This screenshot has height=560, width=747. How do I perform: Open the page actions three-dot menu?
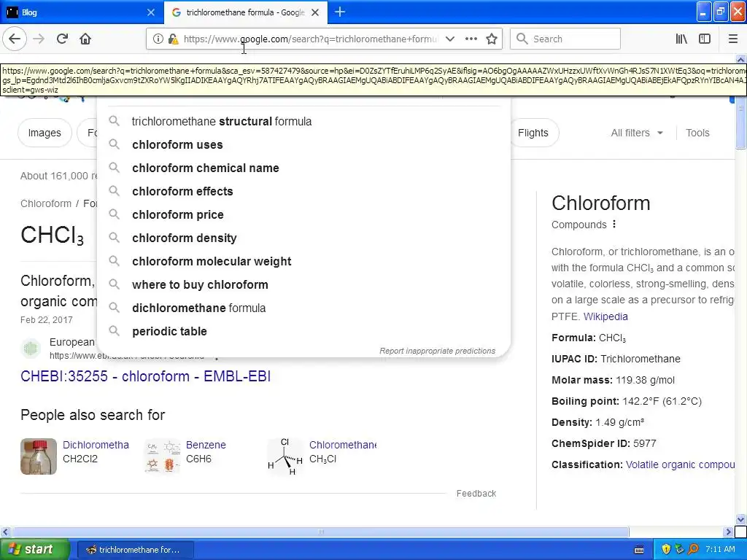[x=471, y=39]
